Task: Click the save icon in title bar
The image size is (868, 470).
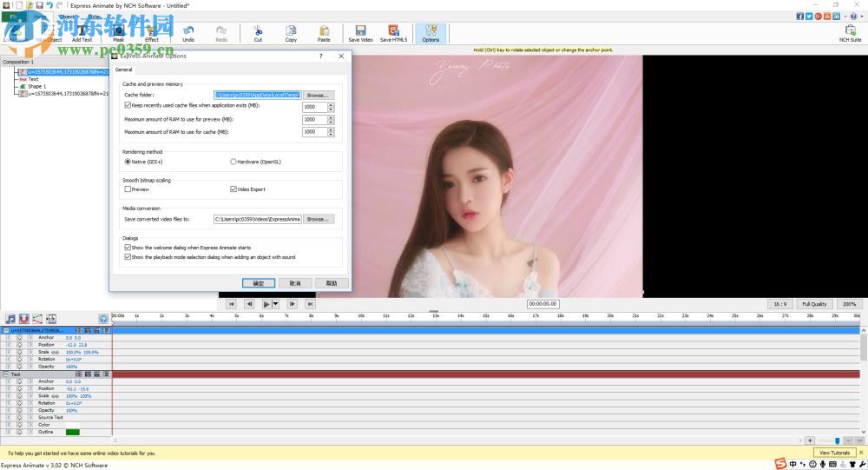Action: (x=39, y=5)
